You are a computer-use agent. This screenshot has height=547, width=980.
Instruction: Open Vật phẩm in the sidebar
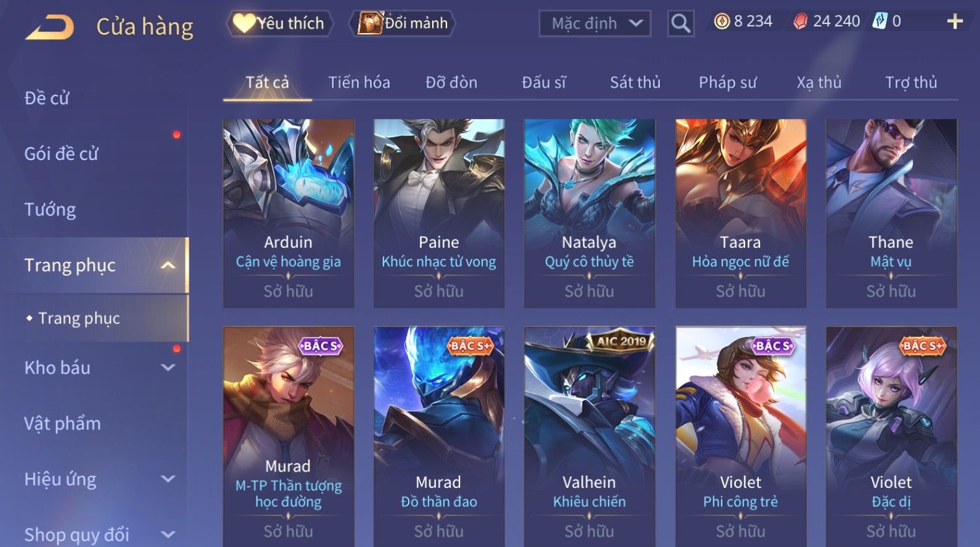coord(62,423)
